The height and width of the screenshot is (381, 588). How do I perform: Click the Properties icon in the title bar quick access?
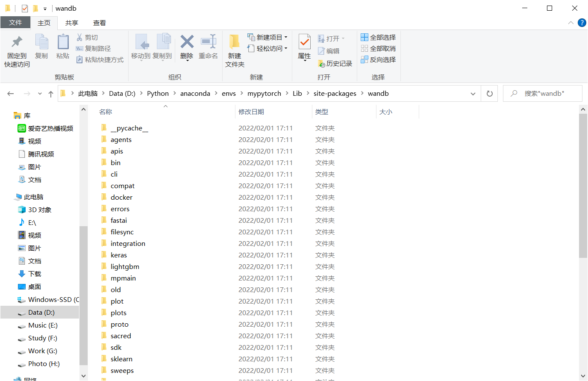(x=25, y=9)
